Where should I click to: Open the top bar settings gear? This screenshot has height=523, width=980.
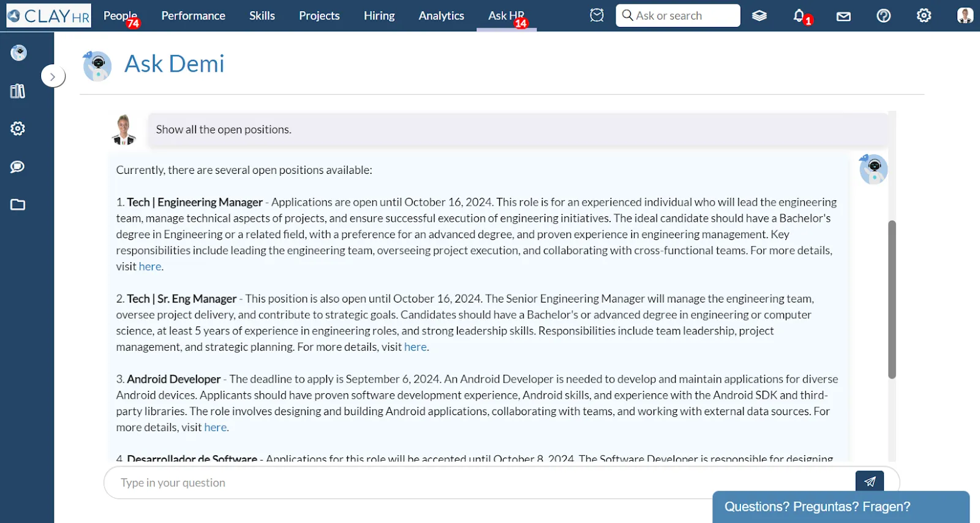pos(924,16)
